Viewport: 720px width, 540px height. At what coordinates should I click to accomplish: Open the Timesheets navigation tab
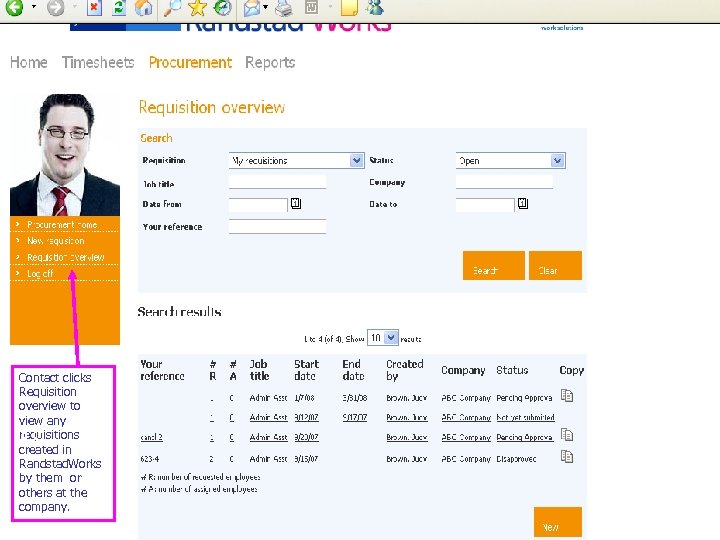coord(98,62)
